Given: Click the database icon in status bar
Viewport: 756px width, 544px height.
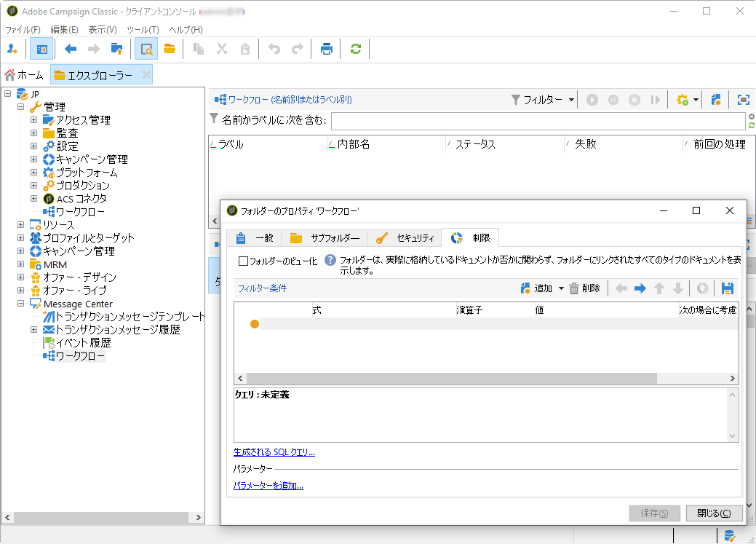Looking at the screenshot, I should tap(730, 536).
